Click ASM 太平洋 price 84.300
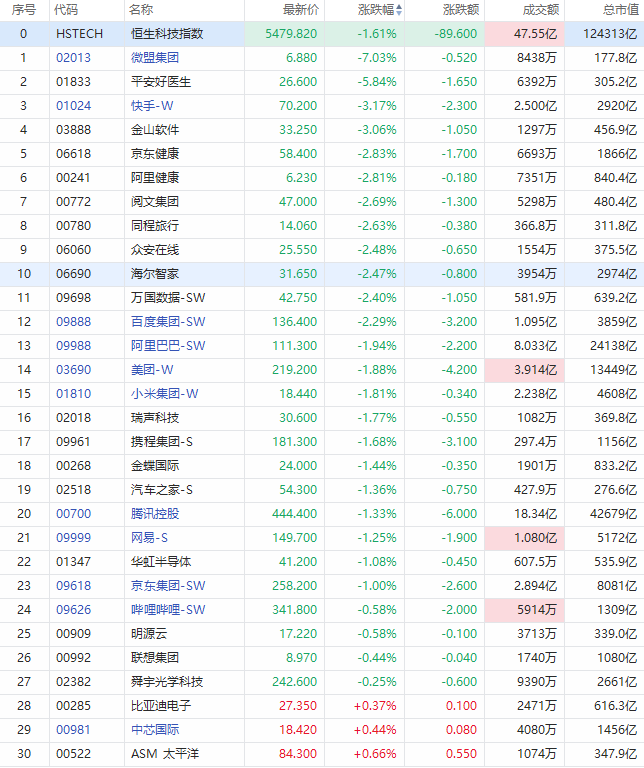 (298, 754)
